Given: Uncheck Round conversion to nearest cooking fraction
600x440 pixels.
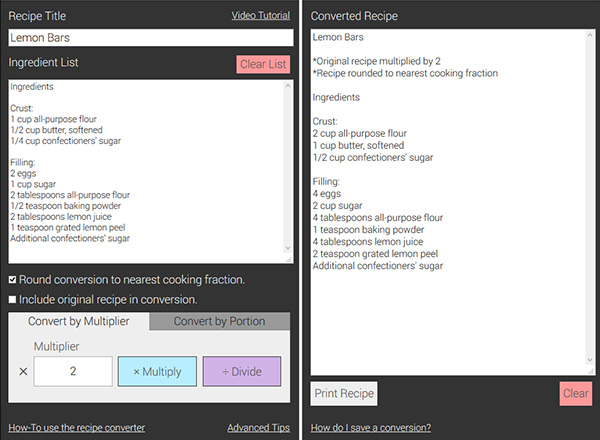Looking at the screenshot, I should 13,280.
